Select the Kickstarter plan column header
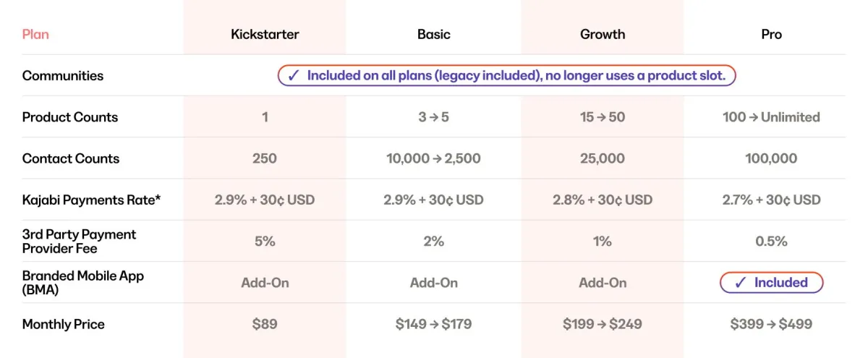The image size is (868, 358). coord(265,34)
